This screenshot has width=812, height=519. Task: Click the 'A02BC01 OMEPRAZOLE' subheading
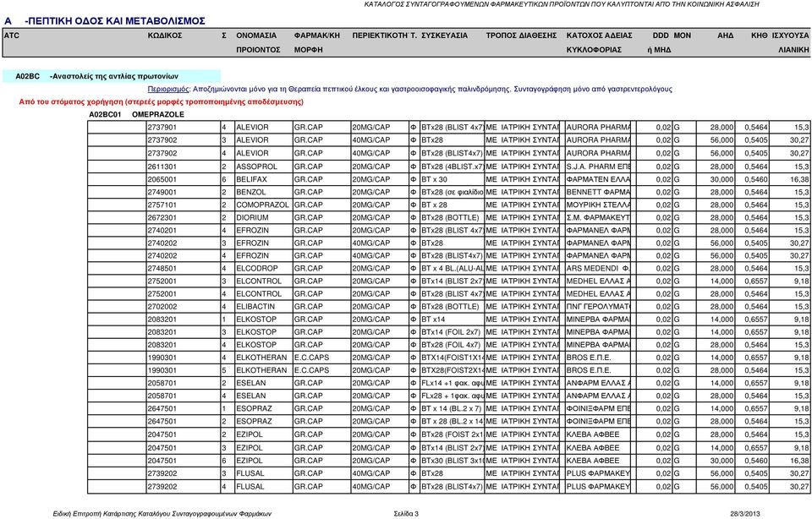click(136, 114)
